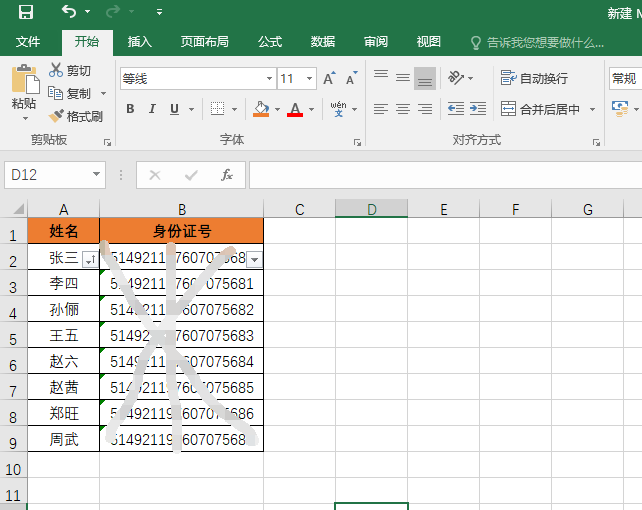This screenshot has height=510, width=642.
Task: Open the 文件 menu tab
Action: click(28, 42)
